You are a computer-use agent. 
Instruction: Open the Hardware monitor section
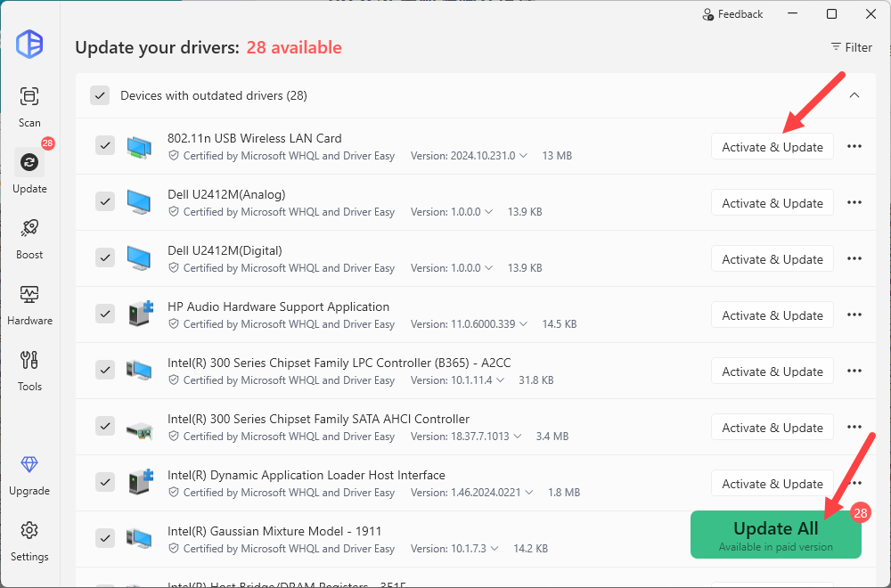(29, 305)
